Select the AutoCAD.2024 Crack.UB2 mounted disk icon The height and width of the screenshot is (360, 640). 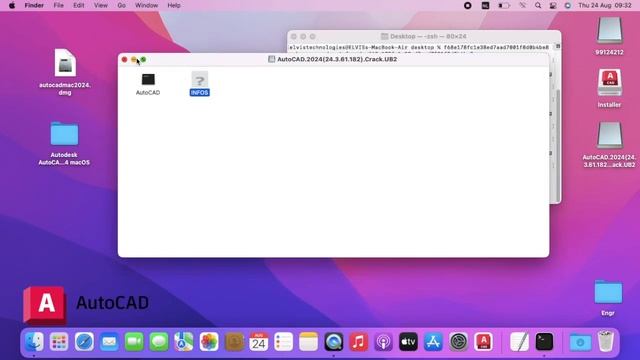(609, 144)
